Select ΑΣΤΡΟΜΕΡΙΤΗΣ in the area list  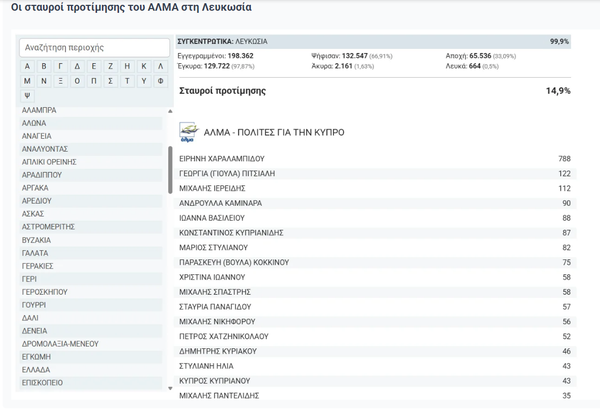pos(91,227)
